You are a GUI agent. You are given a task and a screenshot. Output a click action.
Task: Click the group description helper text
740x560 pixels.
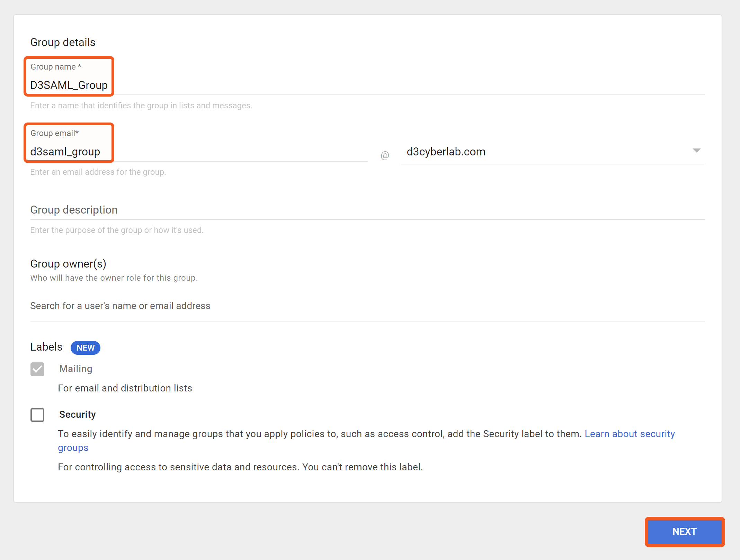[117, 230]
